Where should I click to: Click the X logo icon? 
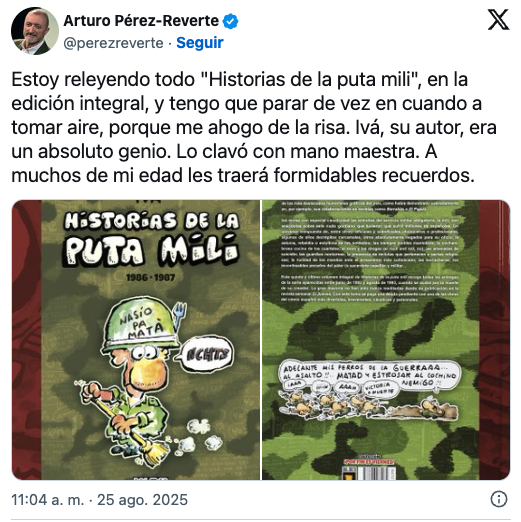pyautogui.click(x=498, y=20)
